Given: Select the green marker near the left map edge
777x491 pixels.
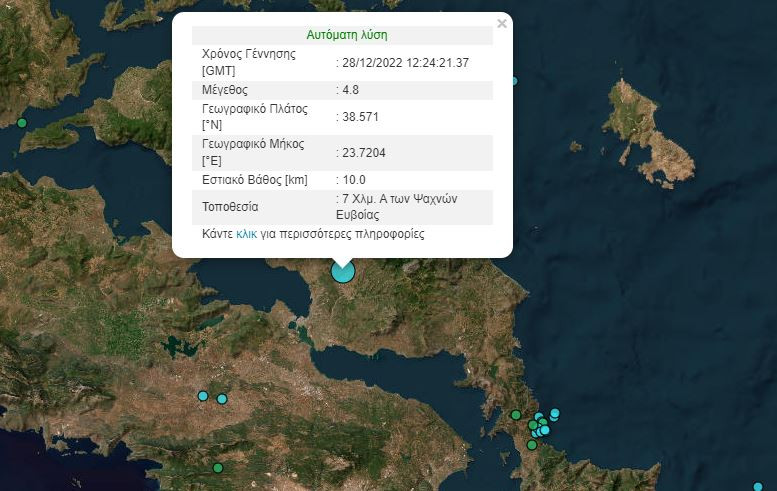Looking at the screenshot, I should coord(22,123).
